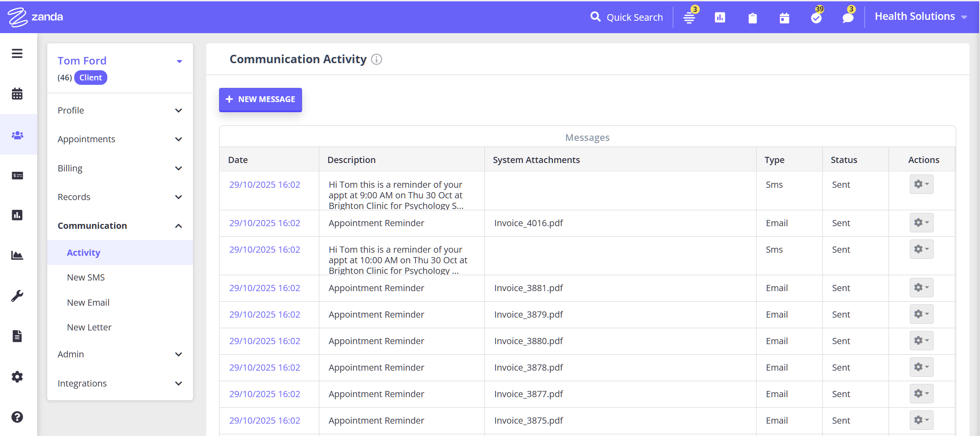
Task: Open the calendar icon in left sidebar
Action: coord(17,94)
